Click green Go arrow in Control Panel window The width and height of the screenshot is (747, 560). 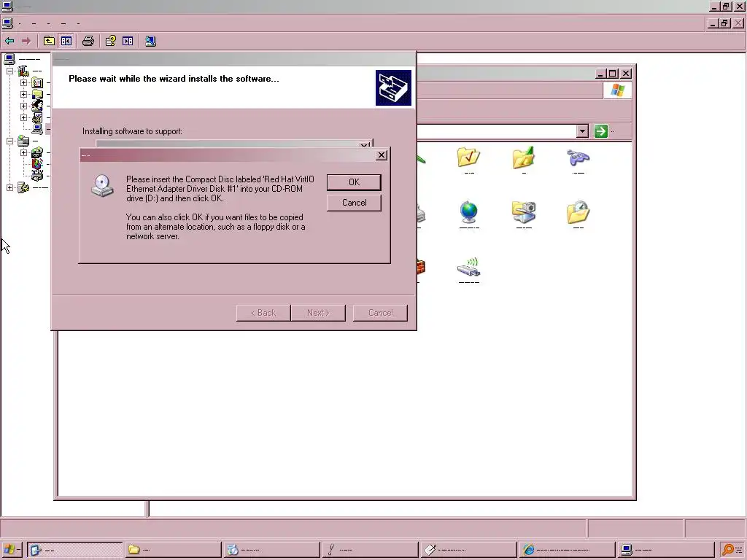click(x=601, y=131)
